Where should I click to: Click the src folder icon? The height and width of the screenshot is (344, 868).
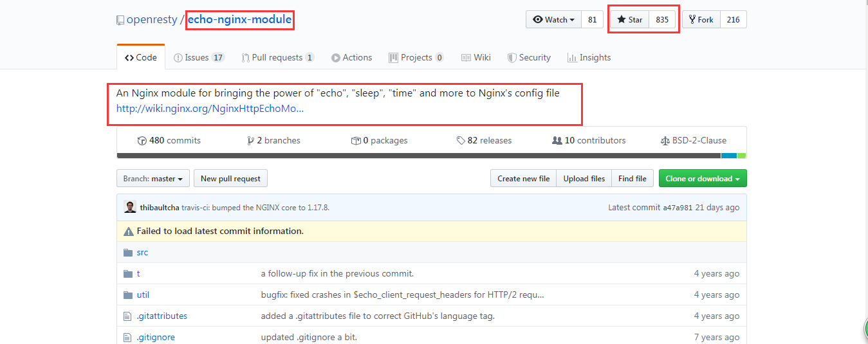(x=127, y=252)
